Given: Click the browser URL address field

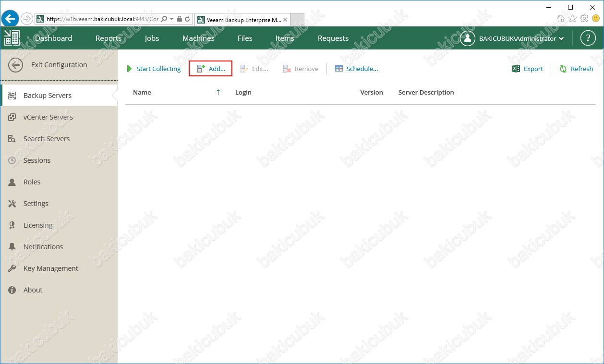Looking at the screenshot, I should point(102,19).
